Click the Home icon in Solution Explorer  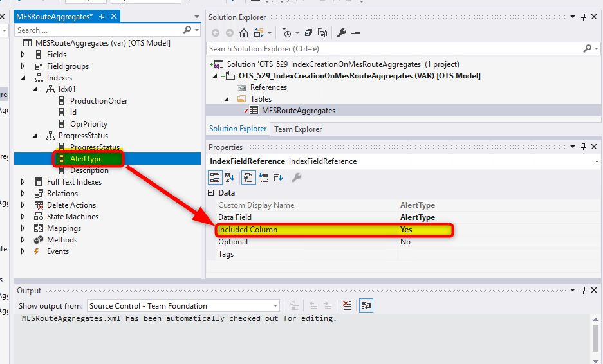point(244,33)
